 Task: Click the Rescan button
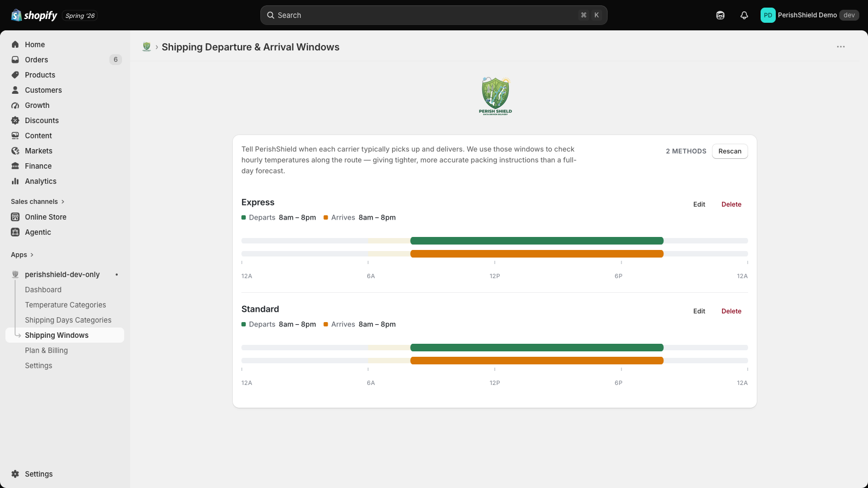point(730,151)
